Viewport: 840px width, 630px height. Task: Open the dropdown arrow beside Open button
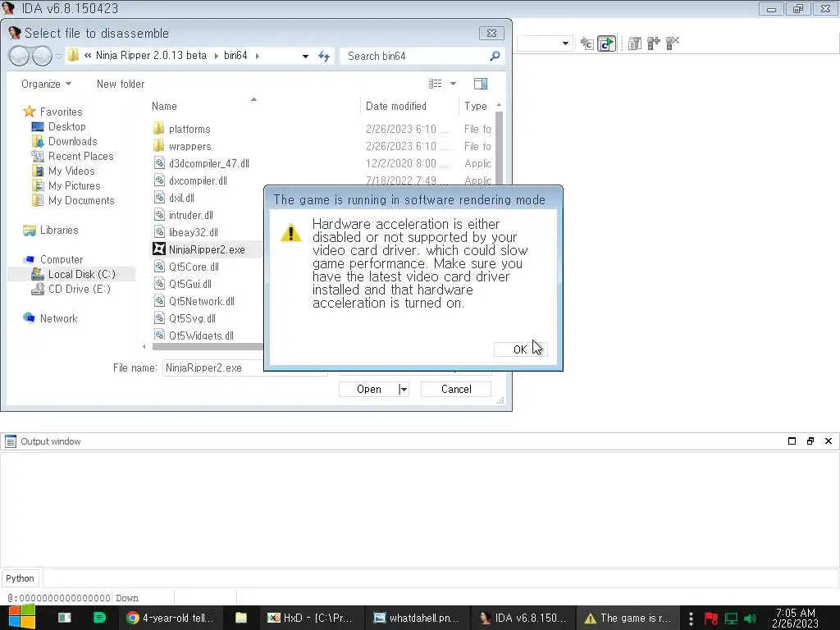pyautogui.click(x=404, y=390)
